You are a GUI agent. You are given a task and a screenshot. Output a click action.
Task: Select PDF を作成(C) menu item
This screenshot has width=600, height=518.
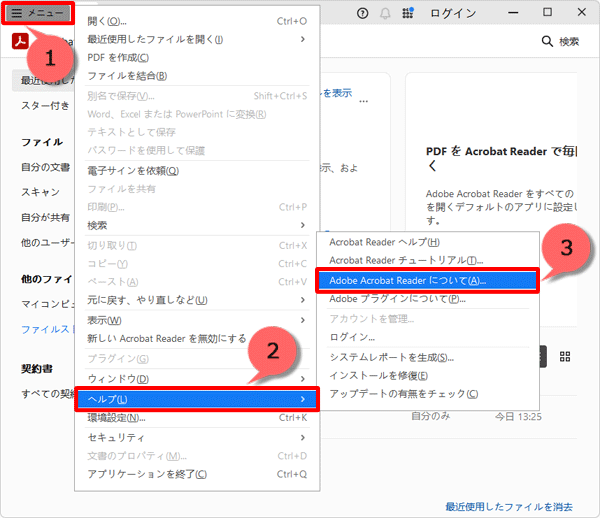click(197, 58)
